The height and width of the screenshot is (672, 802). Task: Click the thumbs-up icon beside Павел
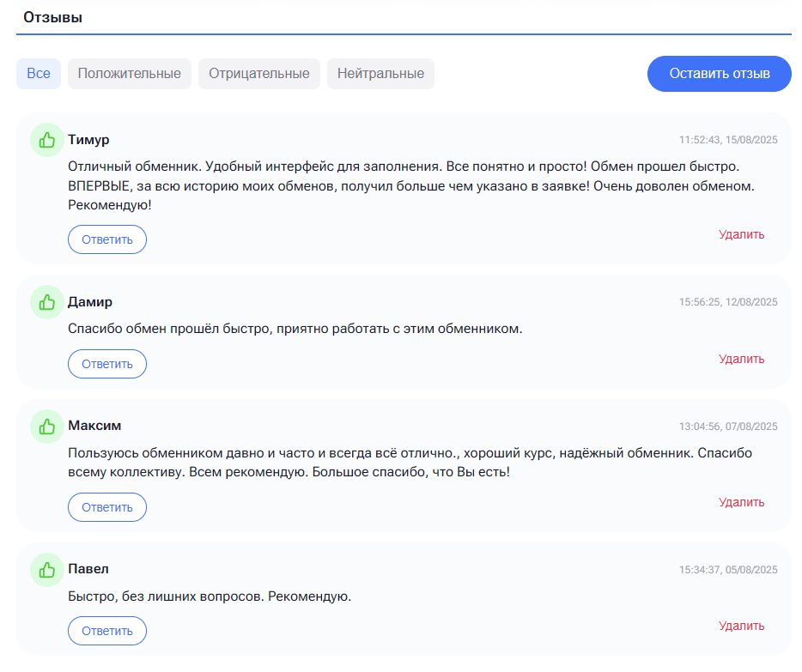point(46,570)
